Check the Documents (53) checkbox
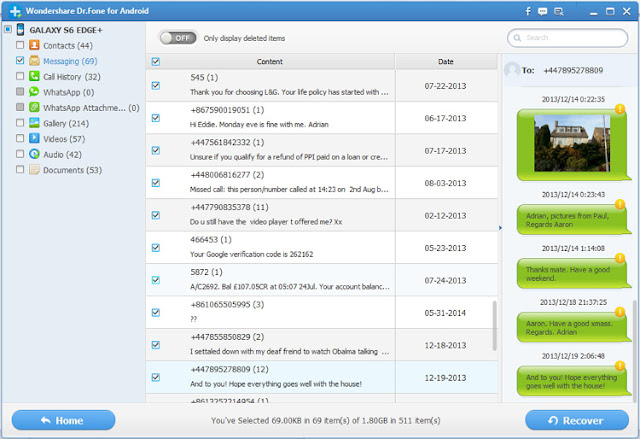The image size is (640, 439). point(20,169)
